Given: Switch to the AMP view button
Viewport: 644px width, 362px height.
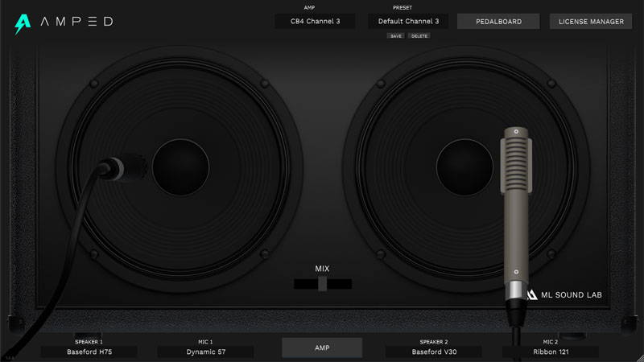Looking at the screenshot, I should (322, 348).
